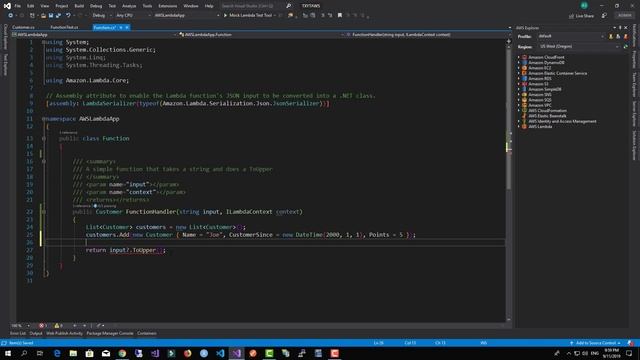The width and height of the screenshot is (640, 360).
Task: Open the Region US West (Oregon) dropdown
Action: [x=578, y=47]
